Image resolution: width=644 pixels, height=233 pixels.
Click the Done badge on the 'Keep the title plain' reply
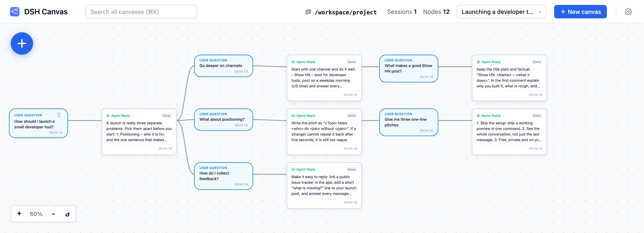click(x=536, y=62)
